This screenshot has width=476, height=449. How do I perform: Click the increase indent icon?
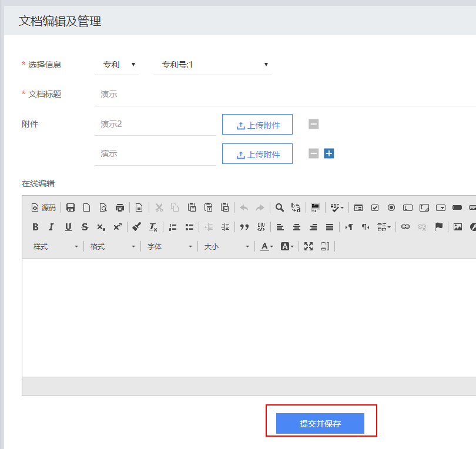coord(225,227)
